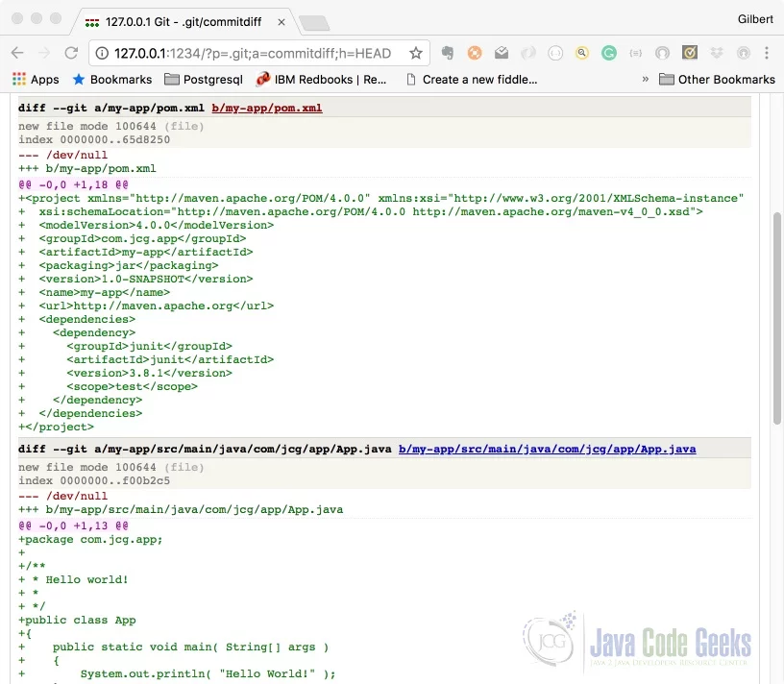784x684 pixels.
Task: Open the b/my-app/src/main/java/com/jcg/app/App.java link
Action: (x=547, y=449)
